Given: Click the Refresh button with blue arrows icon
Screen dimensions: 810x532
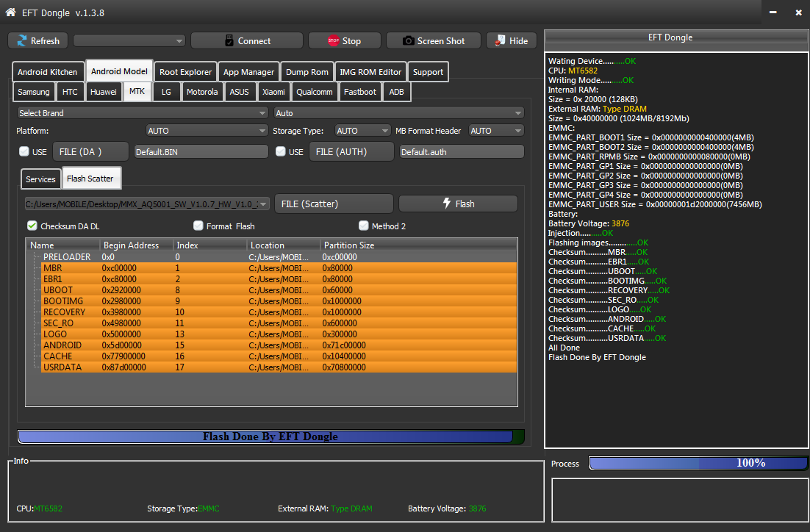Looking at the screenshot, I should click(x=37, y=41).
